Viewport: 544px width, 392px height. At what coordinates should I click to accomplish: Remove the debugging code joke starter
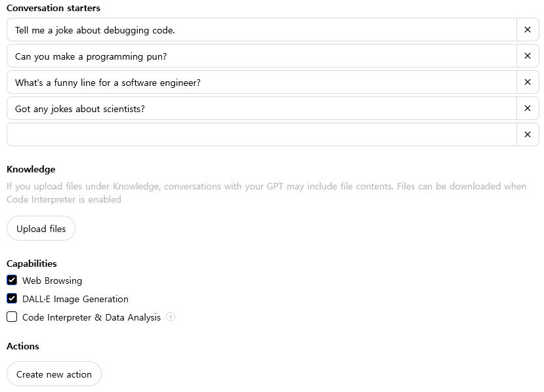coord(528,29)
